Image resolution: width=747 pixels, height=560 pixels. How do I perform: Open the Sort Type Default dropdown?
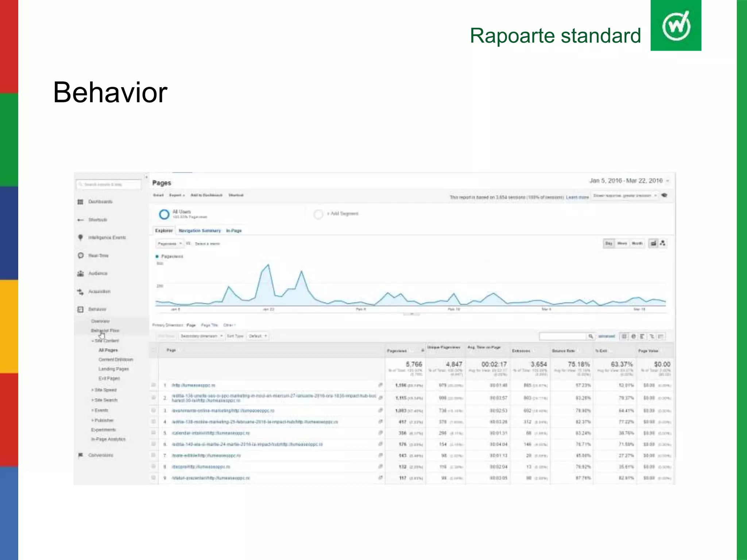point(258,336)
